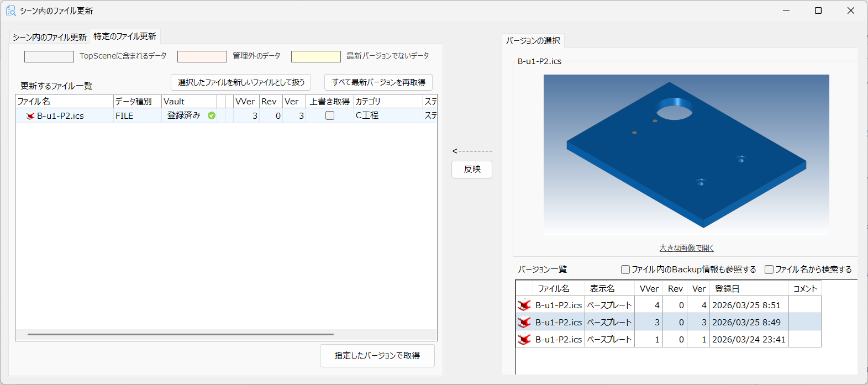The width and height of the screenshot is (868, 385).
Task: Click the part icon of the 23:41 version row
Action: click(524, 339)
